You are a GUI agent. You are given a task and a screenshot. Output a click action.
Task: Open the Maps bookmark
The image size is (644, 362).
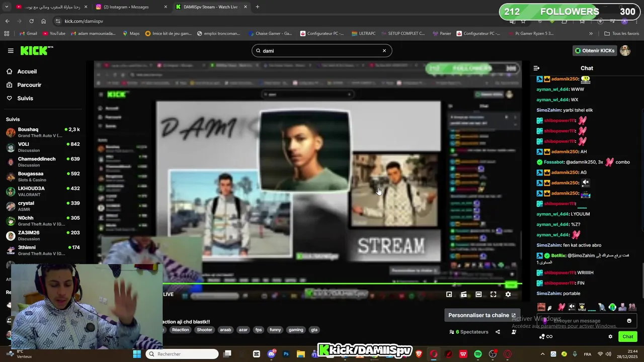click(131, 34)
